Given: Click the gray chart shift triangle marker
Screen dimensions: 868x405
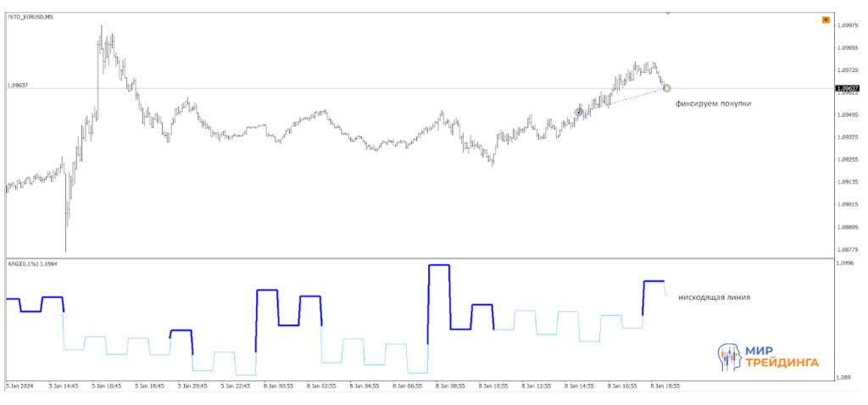Looking at the screenshot, I should point(668,14).
